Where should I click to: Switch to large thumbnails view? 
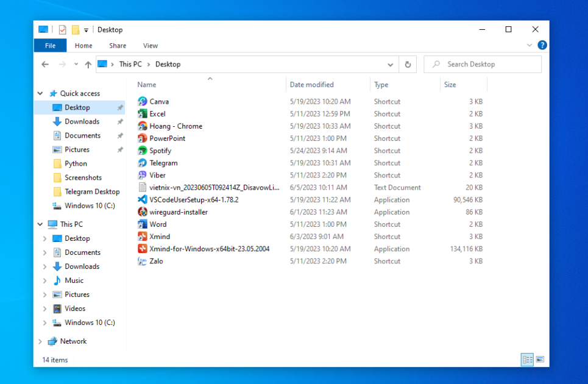coord(539,360)
